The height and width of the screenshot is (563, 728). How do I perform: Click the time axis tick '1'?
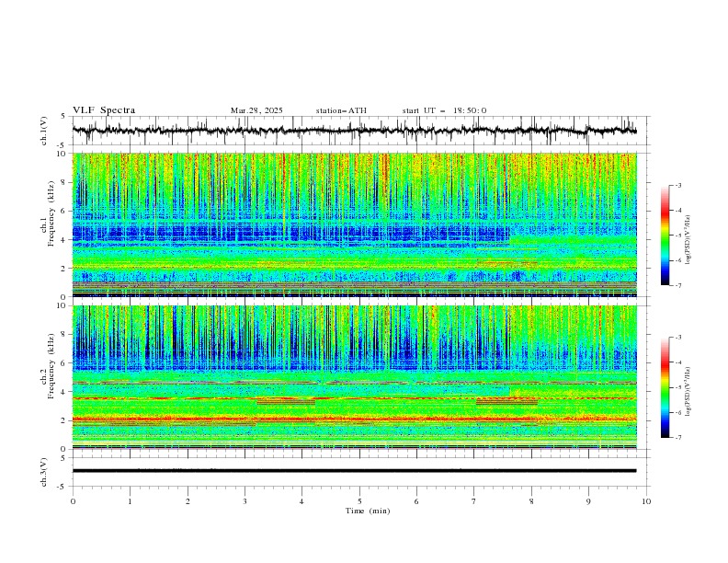(130, 501)
